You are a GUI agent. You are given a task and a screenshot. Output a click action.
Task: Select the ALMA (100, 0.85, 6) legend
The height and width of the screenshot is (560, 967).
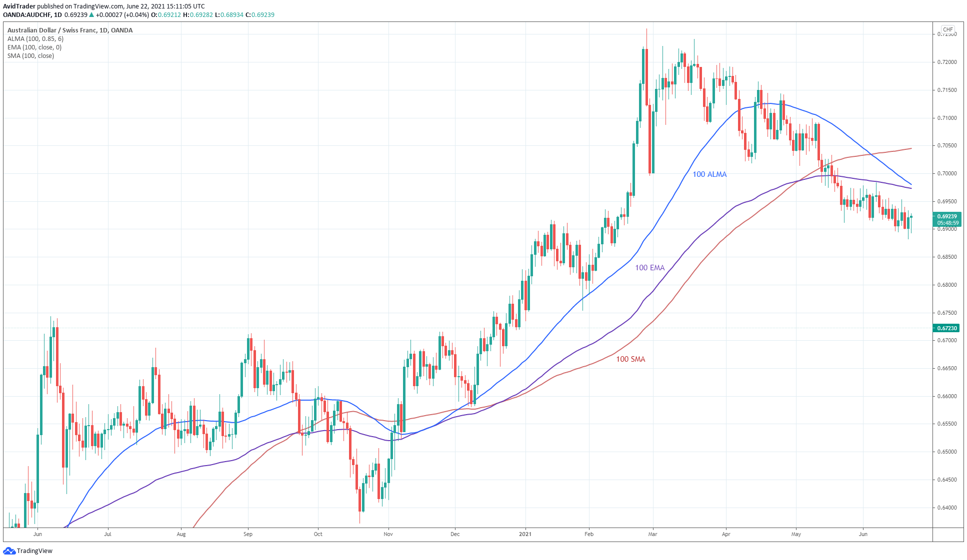pyautogui.click(x=35, y=38)
